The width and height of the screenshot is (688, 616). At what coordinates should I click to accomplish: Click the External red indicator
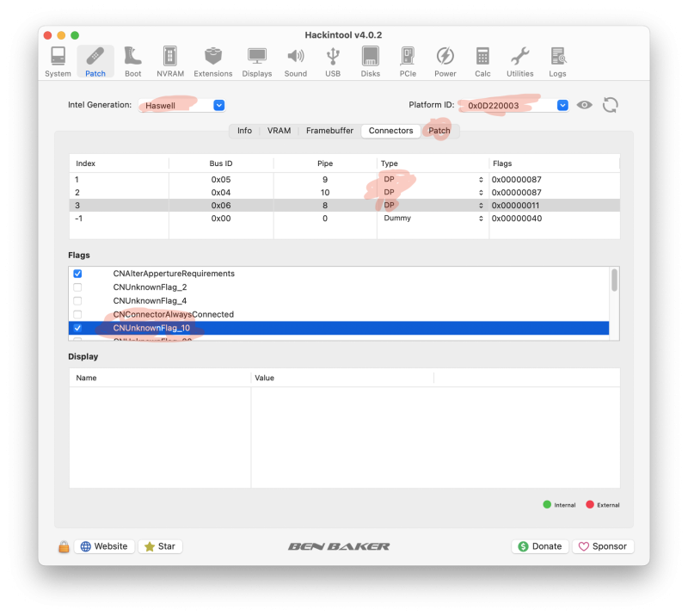590,504
